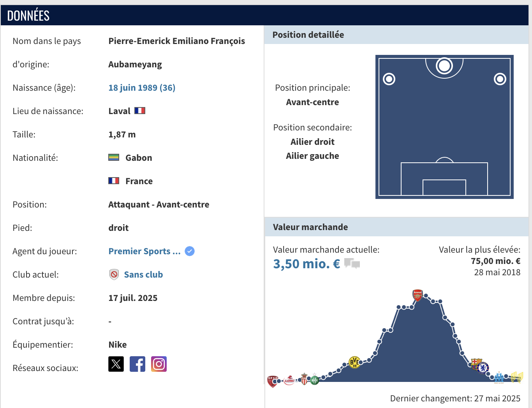Click the verified badge beside agent name
This screenshot has height=408, width=532.
tap(190, 251)
